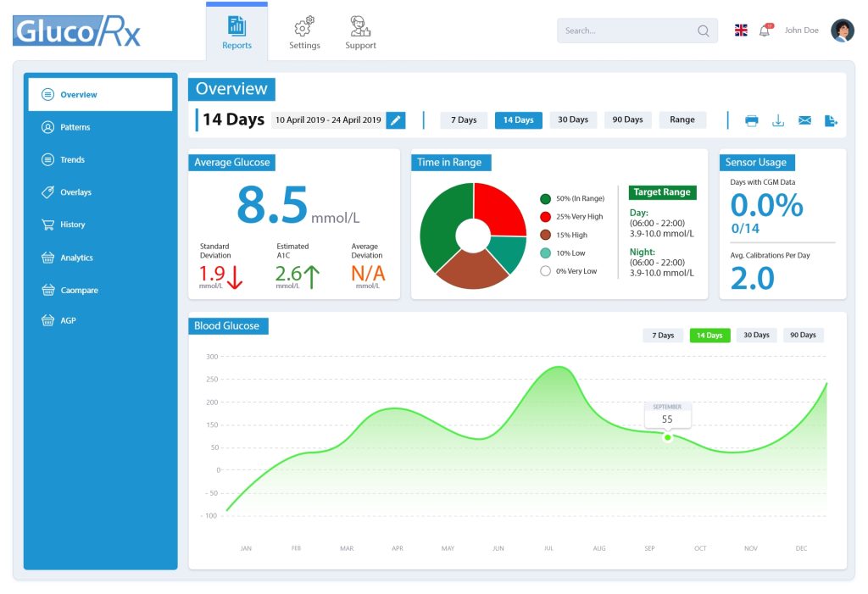Click the Target Range label
Image resolution: width=868 pixels, height=594 pixels.
coord(662,192)
